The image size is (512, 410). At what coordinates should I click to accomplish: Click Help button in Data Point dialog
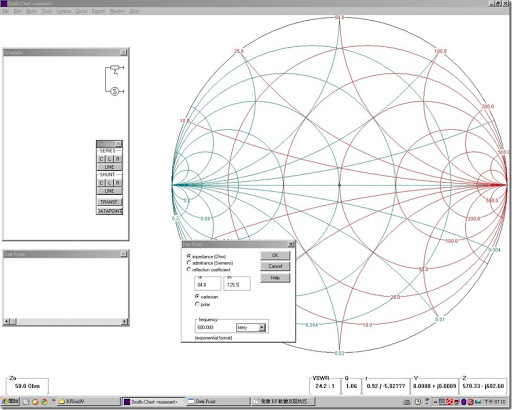click(x=275, y=278)
